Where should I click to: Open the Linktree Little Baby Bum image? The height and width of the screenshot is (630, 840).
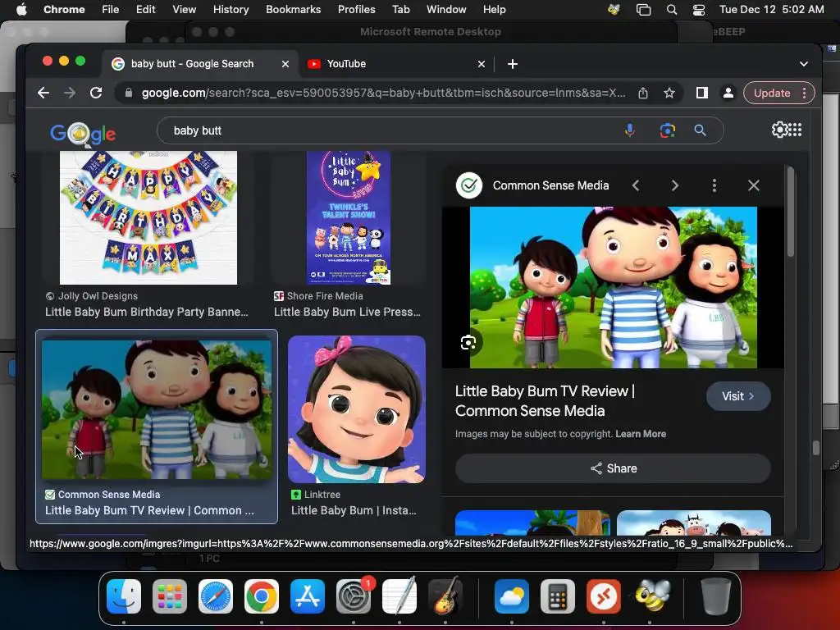[x=357, y=409]
